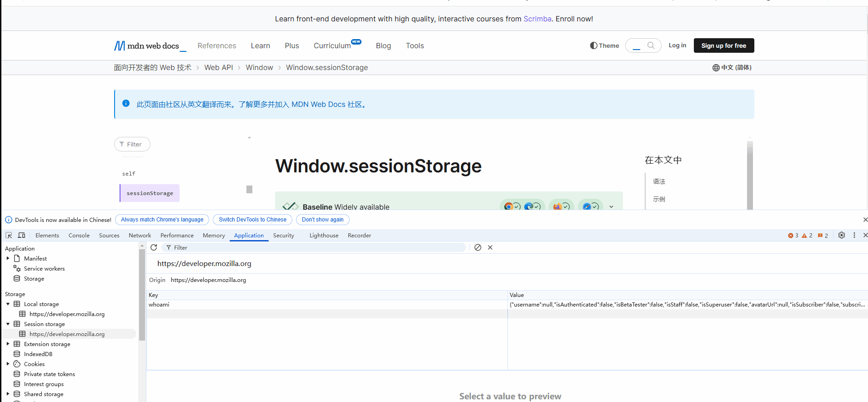
Task: Expand the Extension storage tree
Action: [x=8, y=344]
